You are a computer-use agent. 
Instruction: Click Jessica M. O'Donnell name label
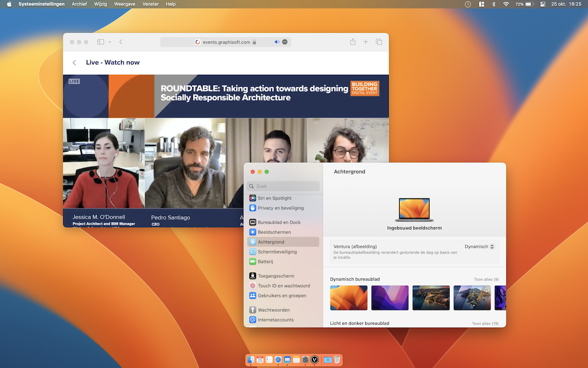tap(99, 217)
